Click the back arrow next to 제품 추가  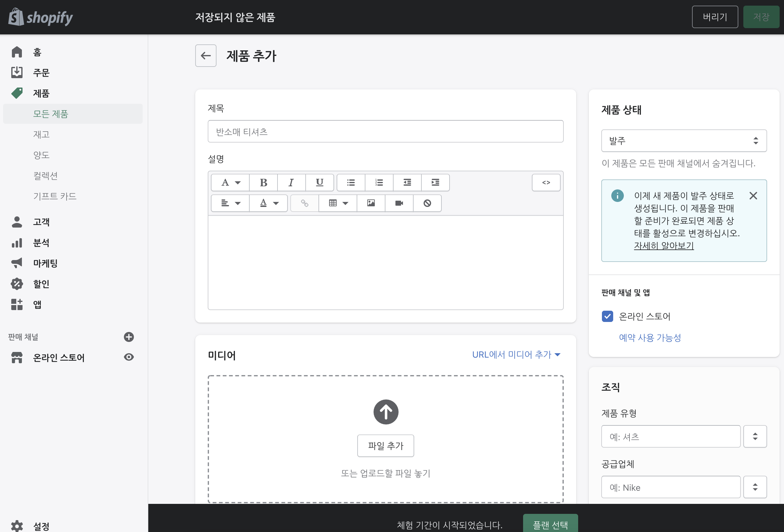[x=206, y=56]
